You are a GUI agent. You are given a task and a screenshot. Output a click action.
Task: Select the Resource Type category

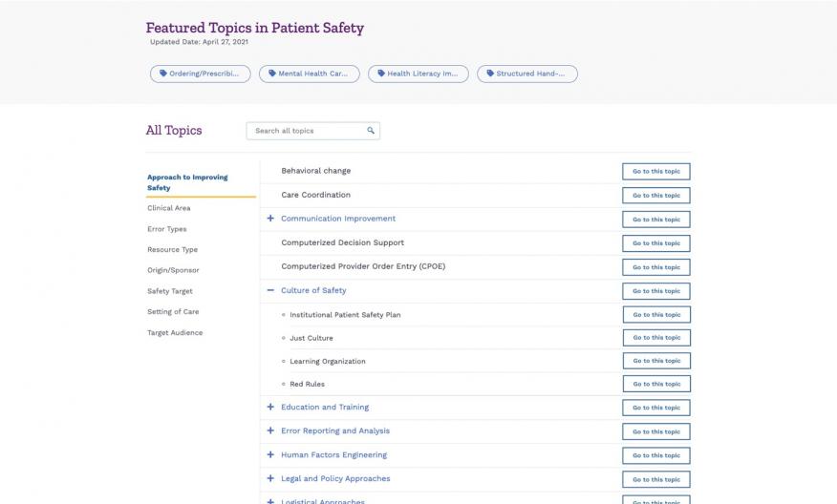pos(172,249)
